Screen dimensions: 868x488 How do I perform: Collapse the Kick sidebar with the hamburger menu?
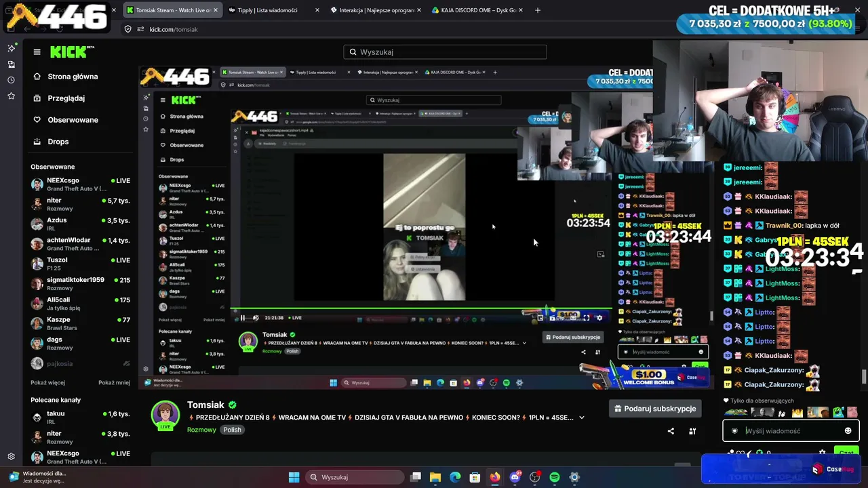tap(37, 52)
